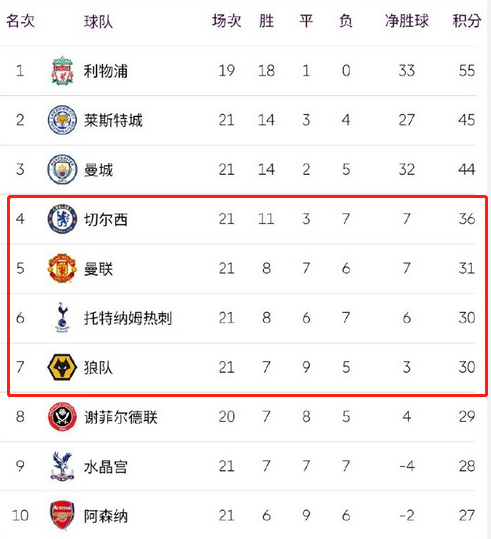
Task: Select team name 谢菲尔德联
Action: coord(121,417)
